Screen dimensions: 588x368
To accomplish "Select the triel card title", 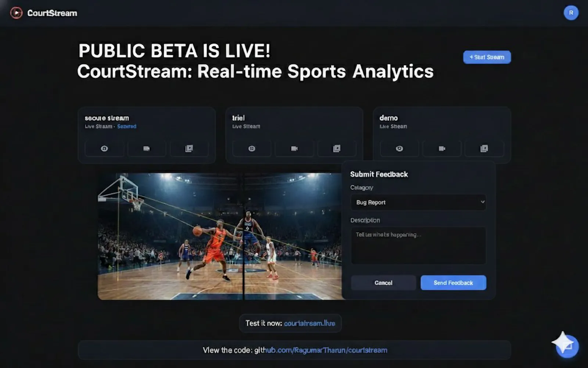I will point(238,118).
